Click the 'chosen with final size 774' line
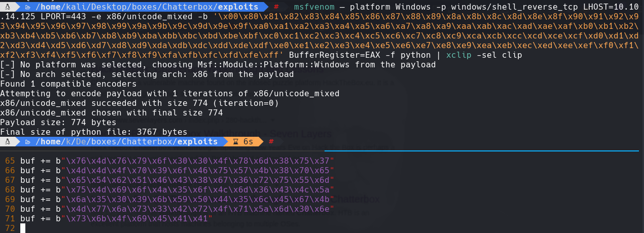 [x=112, y=112]
